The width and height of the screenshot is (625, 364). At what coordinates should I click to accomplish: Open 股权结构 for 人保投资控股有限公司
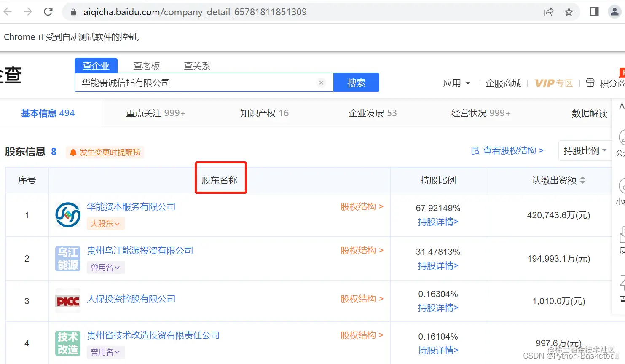362,299
